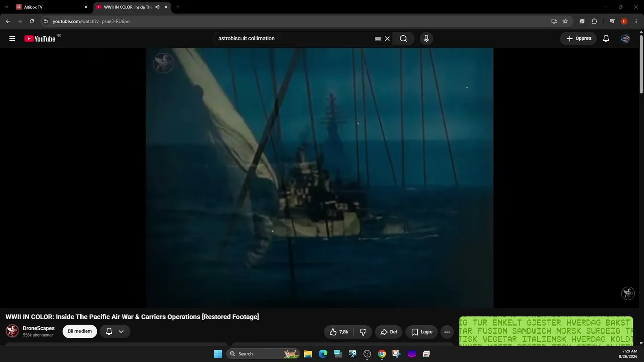Open the pinned extension beside the puzzle icon
Viewport: 644px width, 362px height.
click(582, 21)
